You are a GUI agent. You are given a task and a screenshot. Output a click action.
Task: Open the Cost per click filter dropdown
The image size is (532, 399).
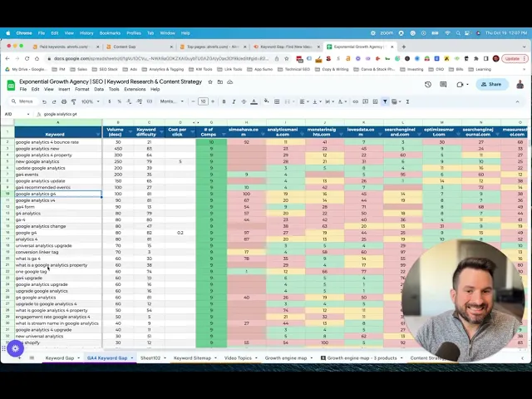tap(192, 131)
